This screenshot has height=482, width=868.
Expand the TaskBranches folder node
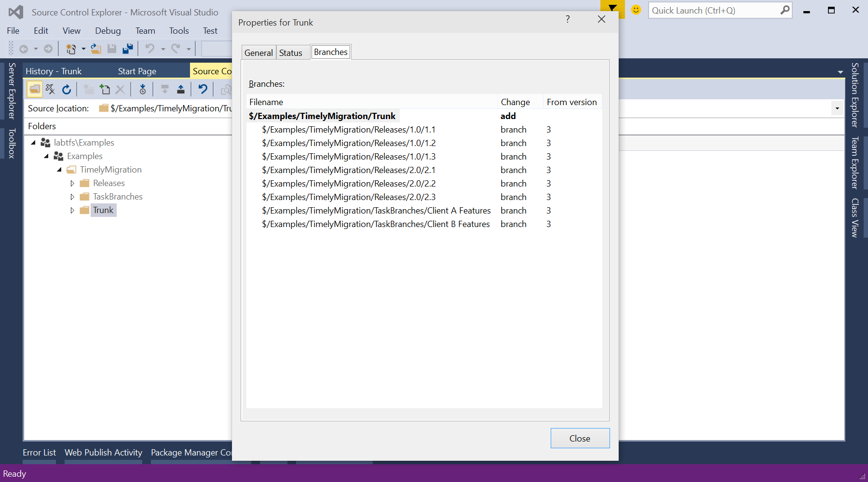(x=72, y=197)
